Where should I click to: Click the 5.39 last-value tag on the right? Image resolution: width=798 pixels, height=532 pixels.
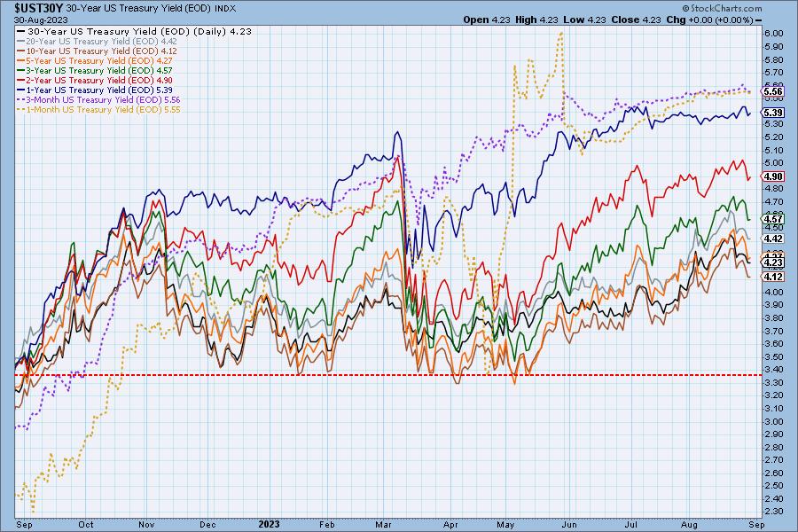pos(773,113)
